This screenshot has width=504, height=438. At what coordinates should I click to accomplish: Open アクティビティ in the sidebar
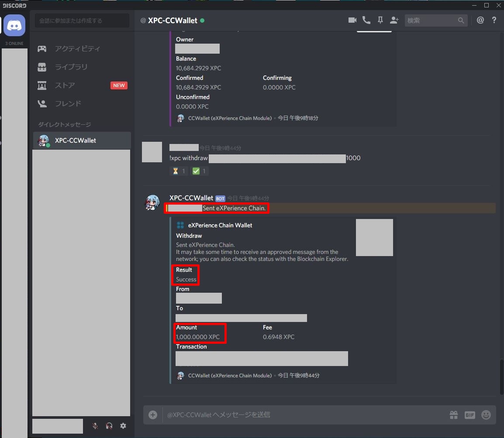coord(82,48)
